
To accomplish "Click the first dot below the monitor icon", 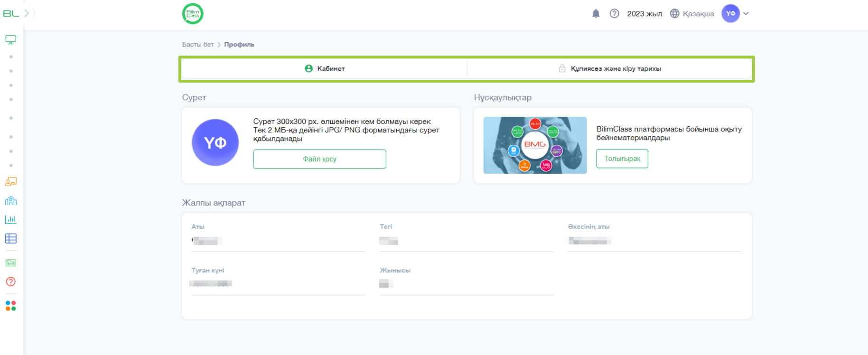I will pos(11,57).
